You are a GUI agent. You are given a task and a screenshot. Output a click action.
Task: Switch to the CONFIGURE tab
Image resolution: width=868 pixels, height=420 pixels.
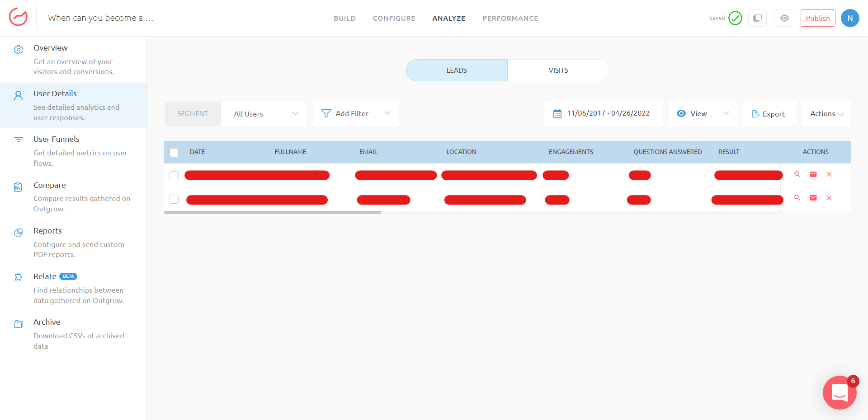394,19
